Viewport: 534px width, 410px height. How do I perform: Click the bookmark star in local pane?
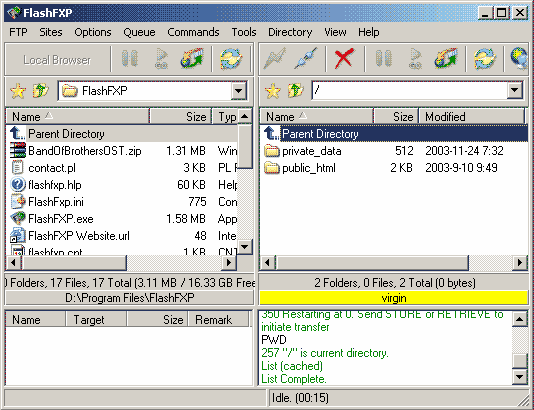pyautogui.click(x=18, y=91)
